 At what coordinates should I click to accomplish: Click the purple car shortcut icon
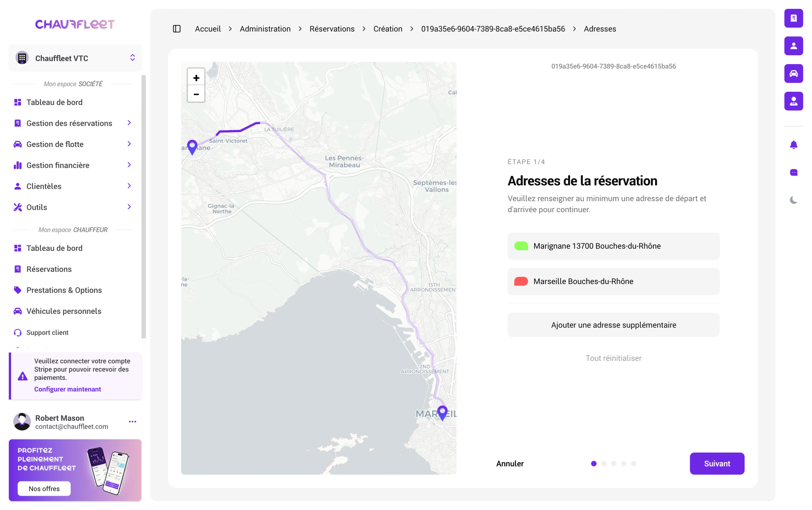coord(794,73)
